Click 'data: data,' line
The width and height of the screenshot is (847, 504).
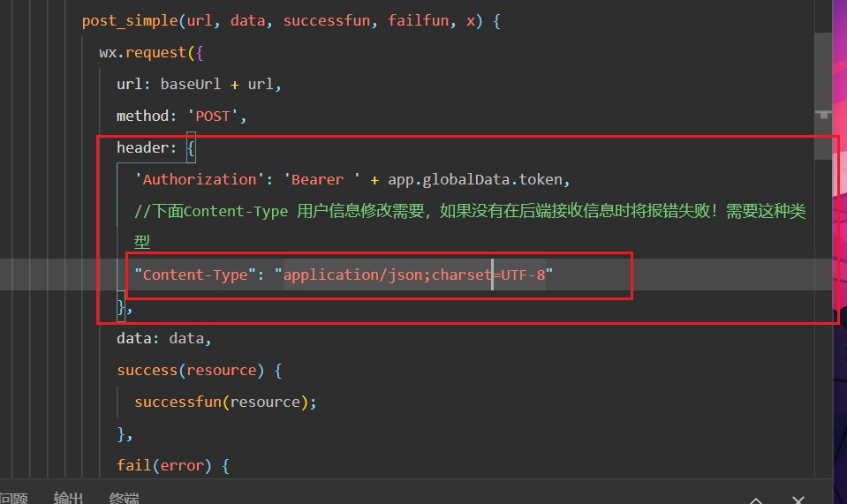(x=163, y=338)
